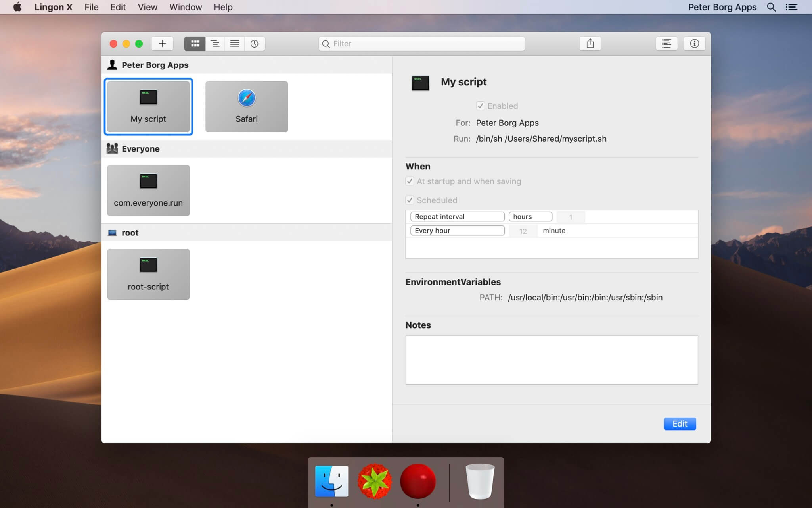The width and height of the screenshot is (812, 508).
Task: Open the Lingon X app menu
Action: [x=53, y=7]
